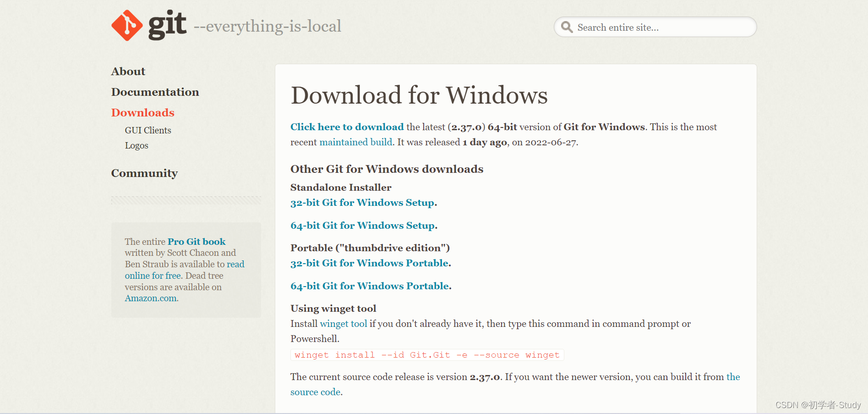
Task: Click the 'git' wordmark in header
Action: point(167,25)
